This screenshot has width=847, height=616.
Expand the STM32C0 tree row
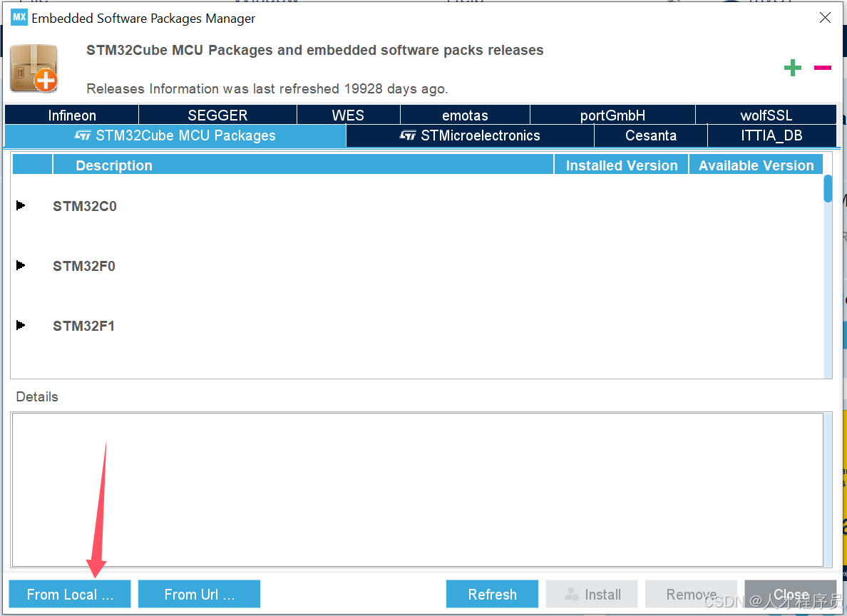tap(21, 205)
